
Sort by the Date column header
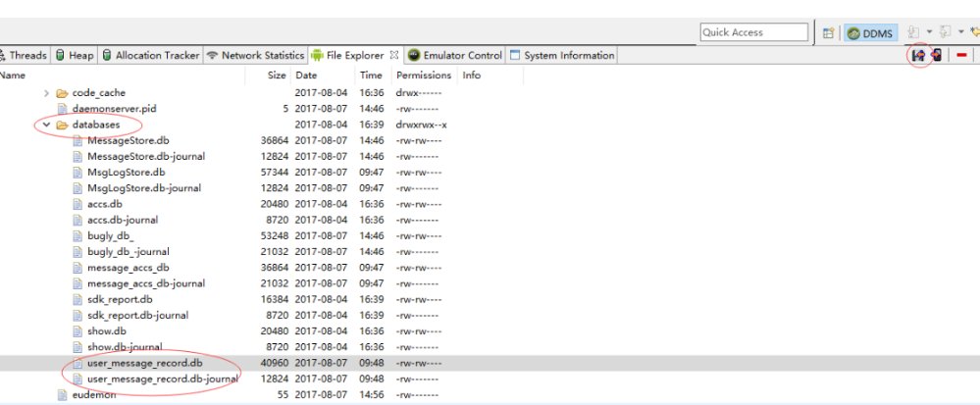click(x=306, y=75)
